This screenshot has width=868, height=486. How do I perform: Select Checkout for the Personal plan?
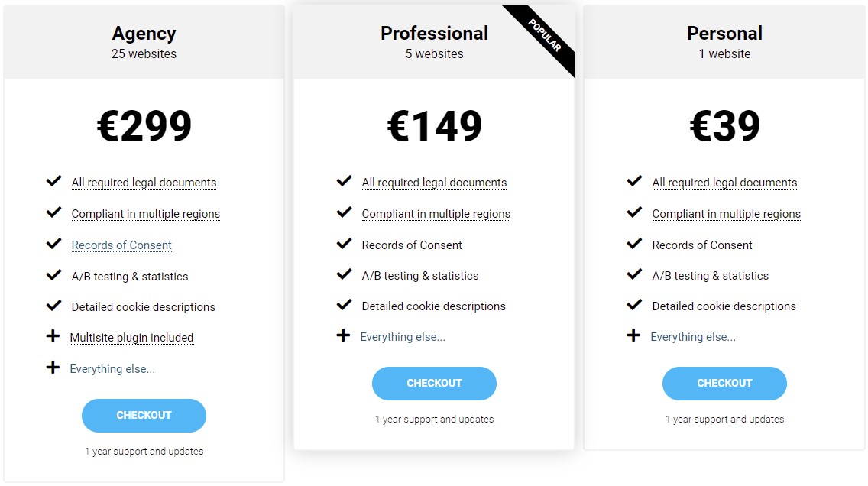click(x=724, y=383)
